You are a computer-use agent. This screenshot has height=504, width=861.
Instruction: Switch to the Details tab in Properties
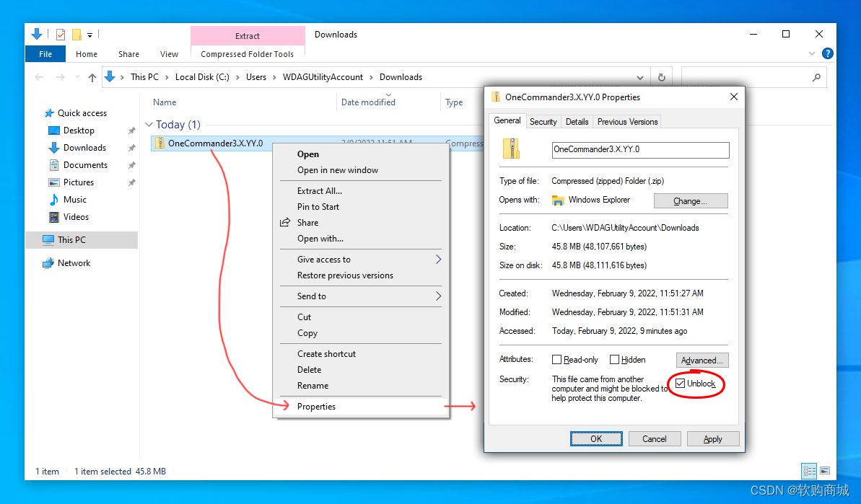coord(577,122)
